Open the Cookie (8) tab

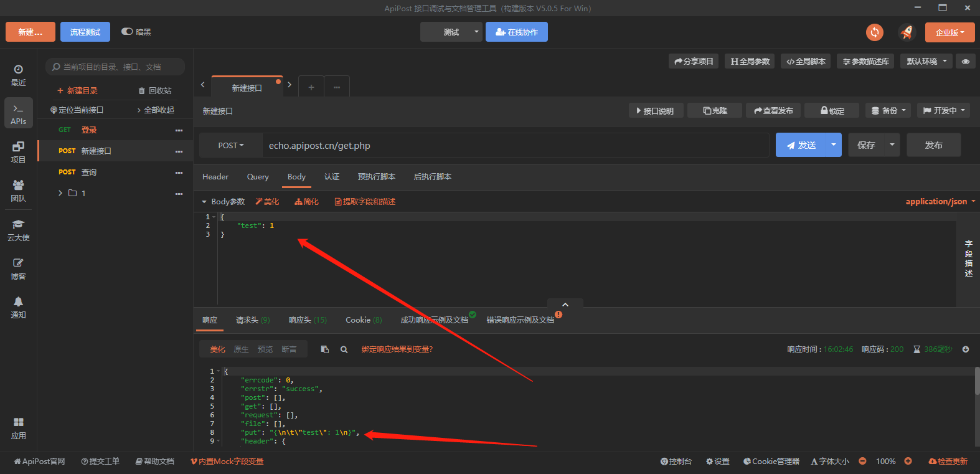(x=364, y=320)
